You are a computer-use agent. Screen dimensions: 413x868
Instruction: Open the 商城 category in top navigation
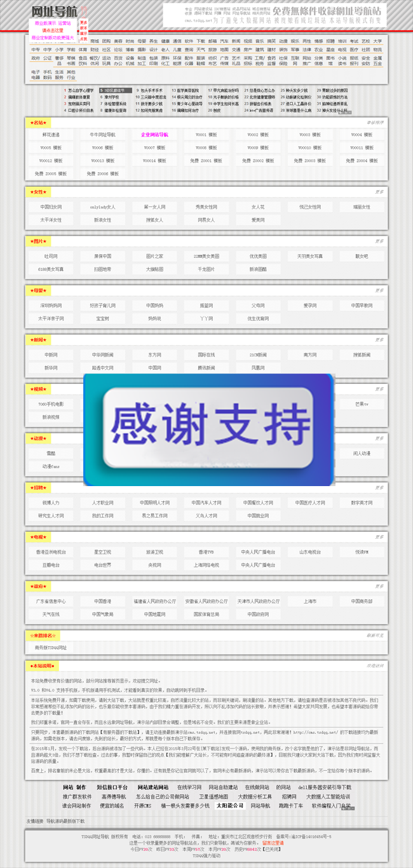[94, 41]
